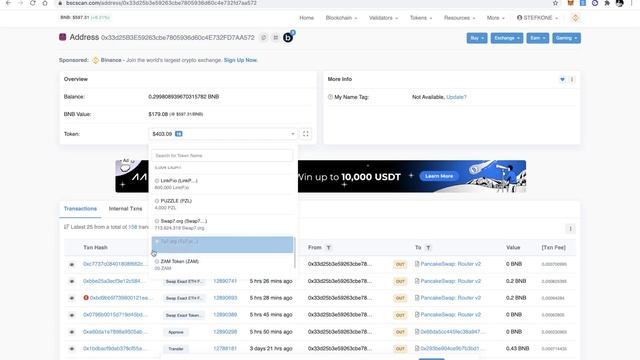This screenshot has height=360, width=640.
Task: Open the Earn dropdown button
Action: tap(538, 38)
